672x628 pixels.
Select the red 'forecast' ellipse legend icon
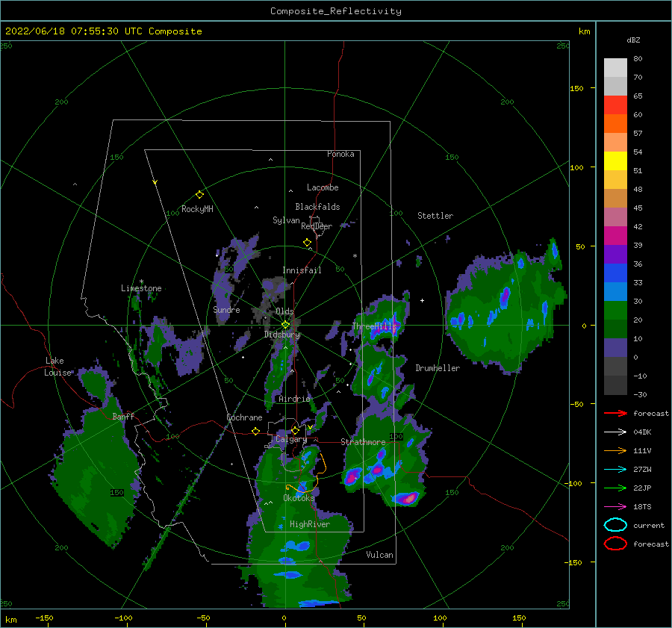coord(615,544)
